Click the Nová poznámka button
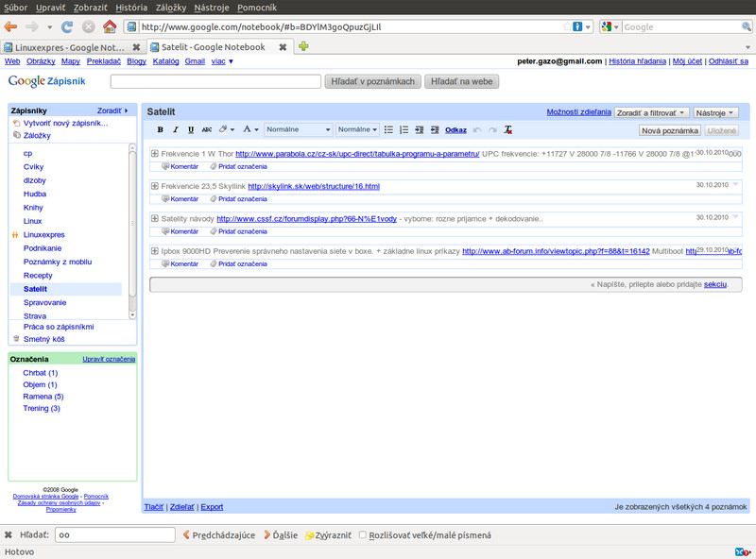This screenshot has height=559, width=756. click(x=670, y=130)
